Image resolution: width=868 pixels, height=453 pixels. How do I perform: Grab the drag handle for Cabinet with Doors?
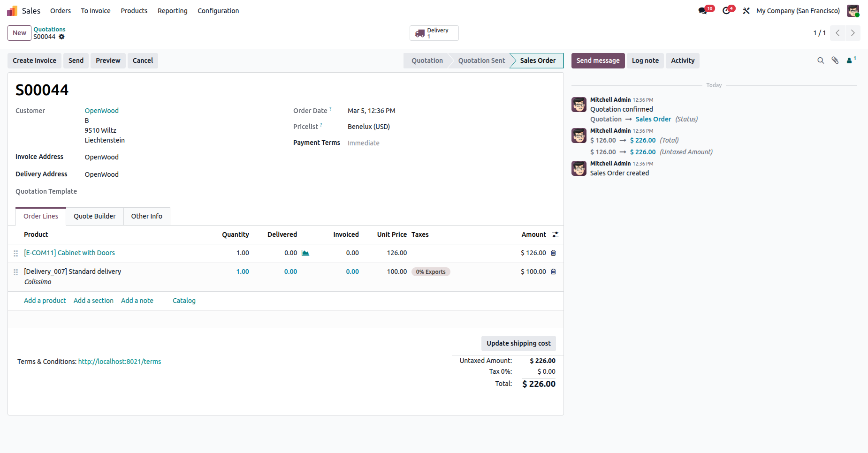pyautogui.click(x=15, y=253)
